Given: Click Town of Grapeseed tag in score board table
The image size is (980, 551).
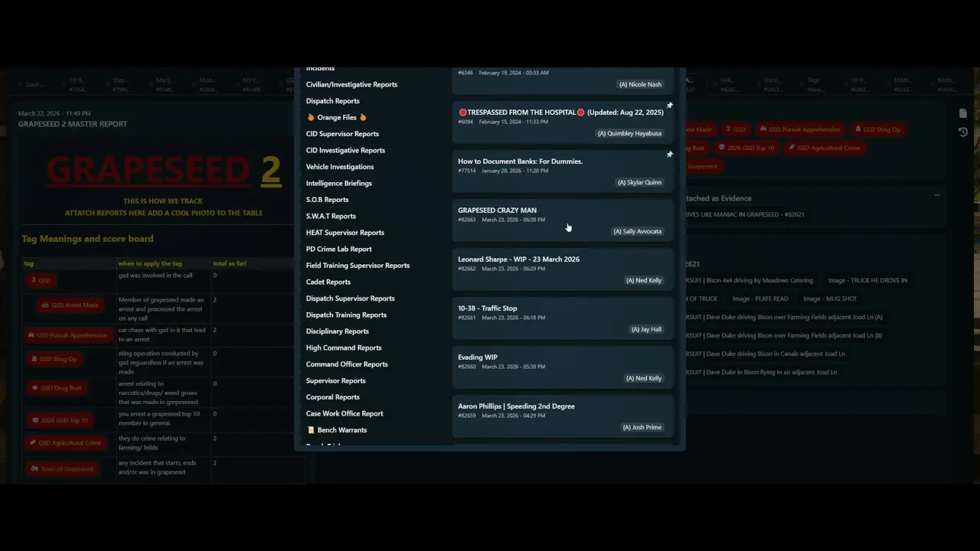Looking at the screenshot, I should point(62,469).
